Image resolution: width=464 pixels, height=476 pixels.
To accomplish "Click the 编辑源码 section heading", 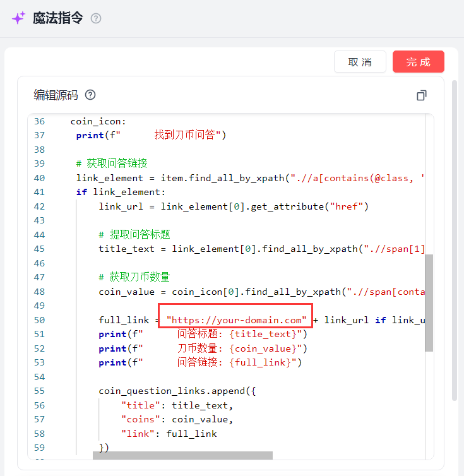I will tap(56, 95).
